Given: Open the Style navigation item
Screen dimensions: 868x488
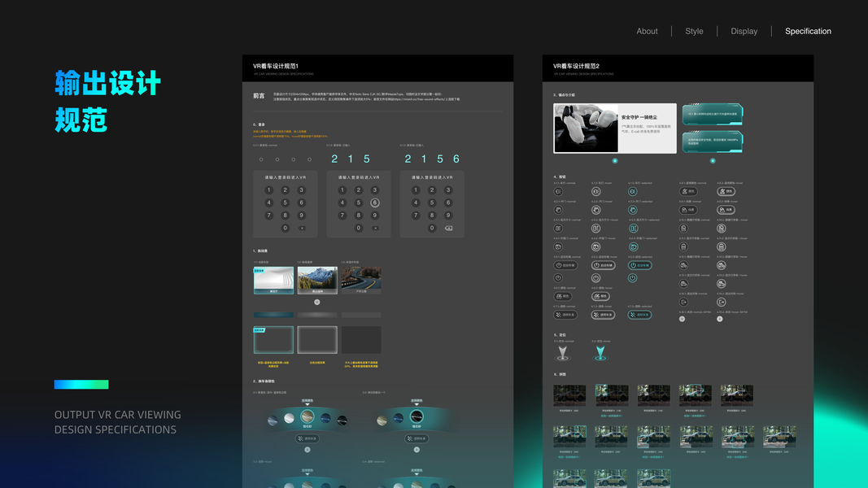Looking at the screenshot, I should 694,32.
